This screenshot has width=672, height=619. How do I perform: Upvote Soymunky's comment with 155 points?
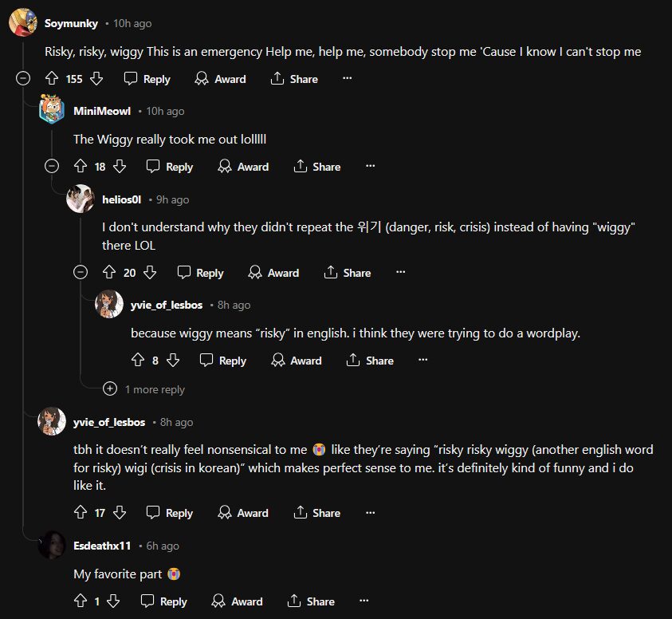[x=52, y=79]
